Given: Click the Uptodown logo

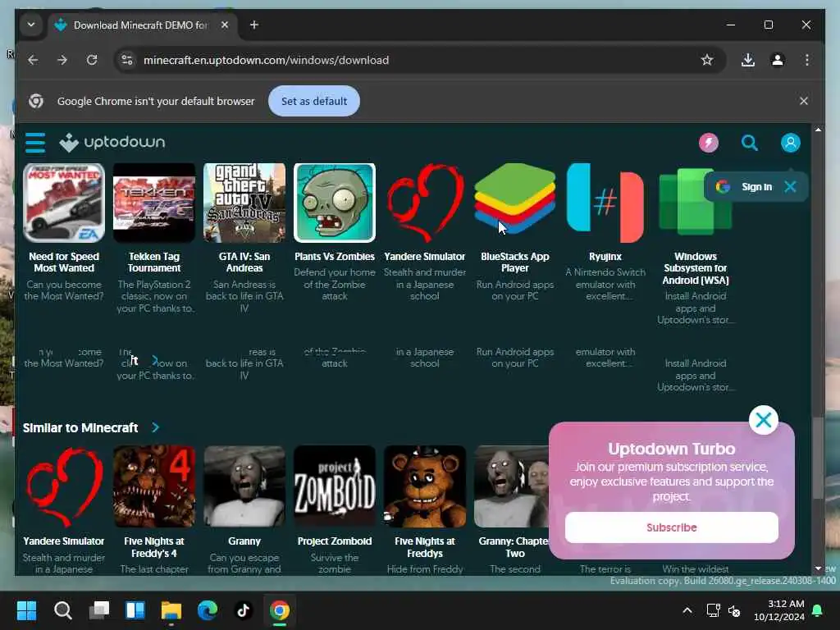Looking at the screenshot, I should coord(112,143).
